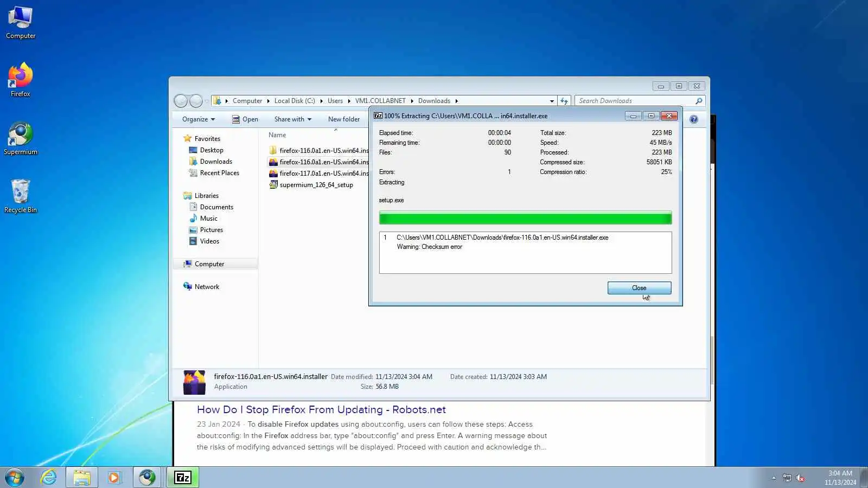Image resolution: width=868 pixels, height=488 pixels.
Task: Click the Open toolbar button
Action: click(x=245, y=119)
